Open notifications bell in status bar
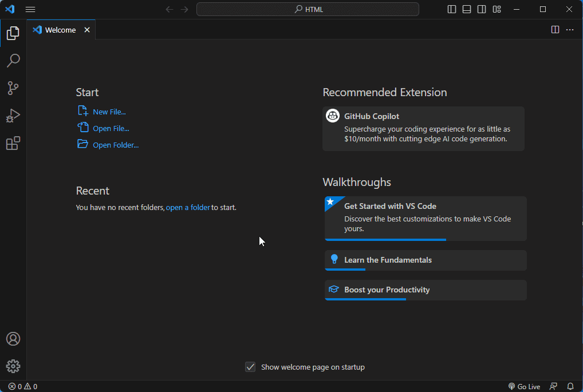583x392 pixels. (570, 386)
